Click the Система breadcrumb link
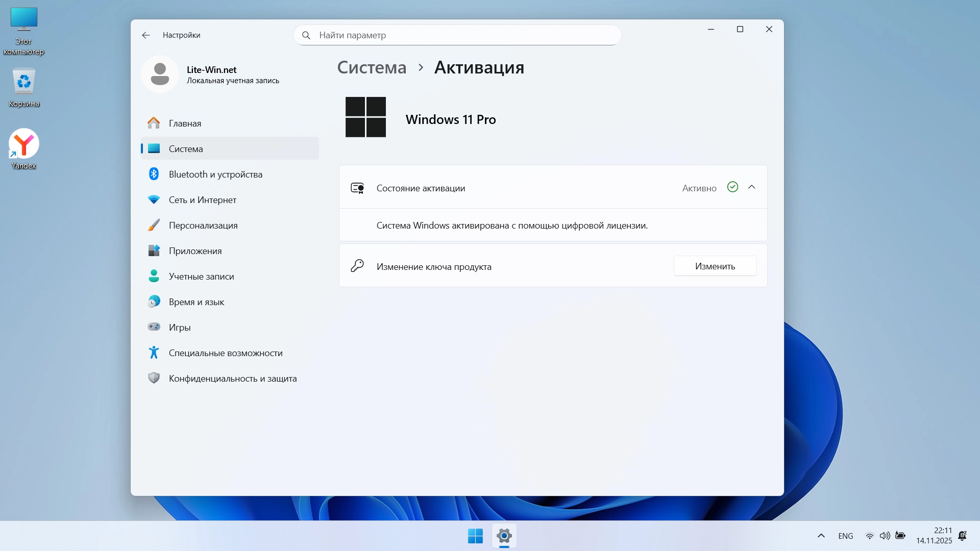Screen dimensions: 980x551 click(372, 67)
